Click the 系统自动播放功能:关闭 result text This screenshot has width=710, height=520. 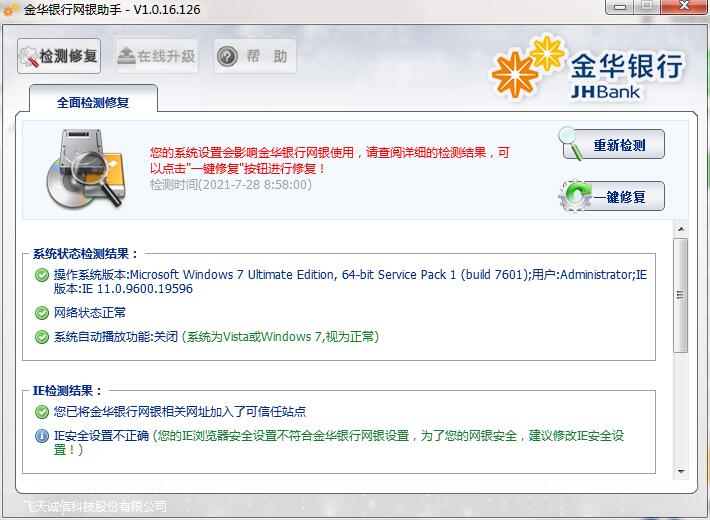click(x=116, y=337)
